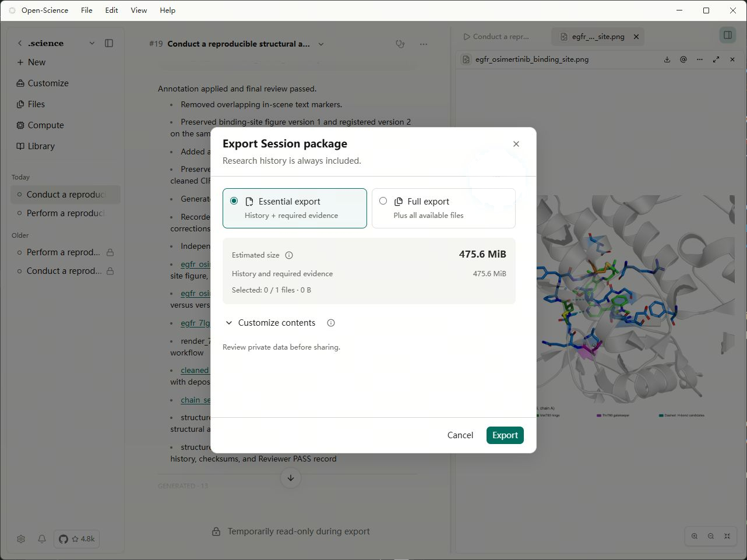Toggle the right panel layout icon

[x=728, y=36]
